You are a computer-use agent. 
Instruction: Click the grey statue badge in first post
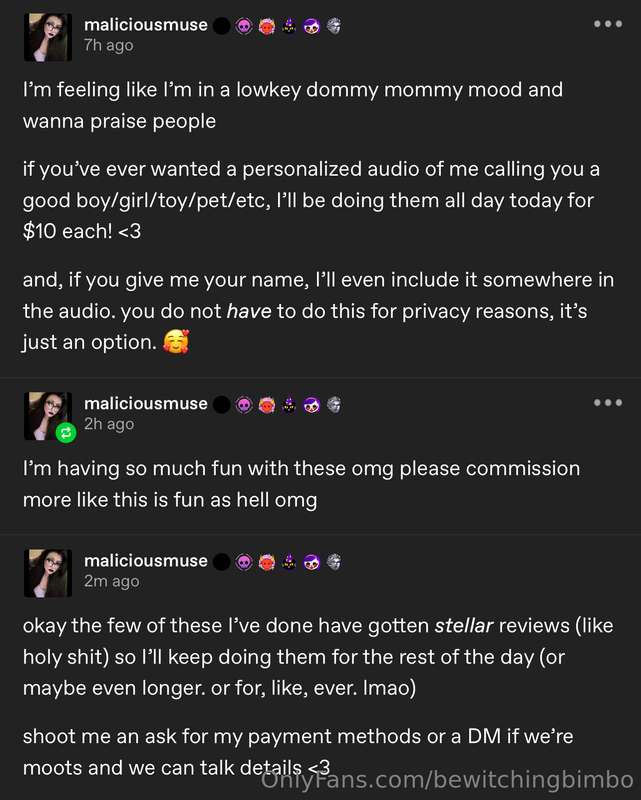coord(334,26)
